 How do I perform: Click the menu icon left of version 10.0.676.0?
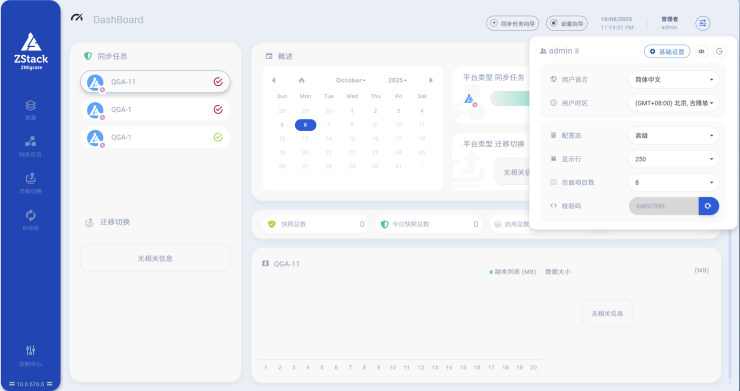[12, 384]
